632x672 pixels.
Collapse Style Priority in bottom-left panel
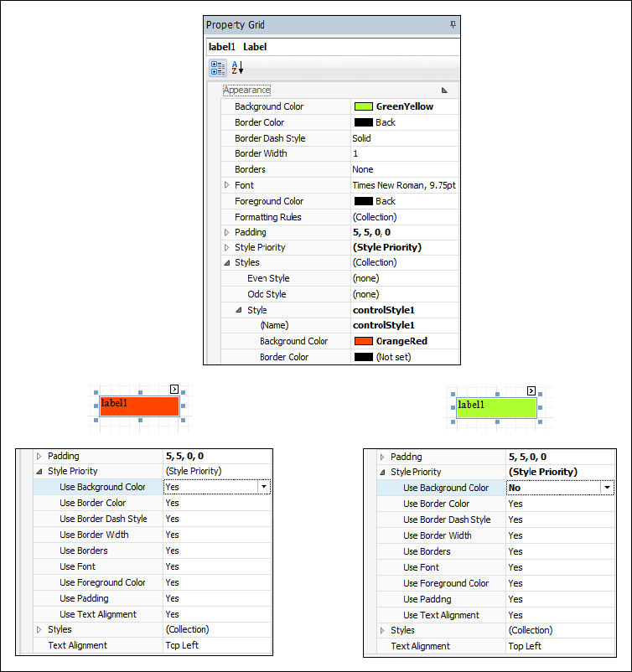39,471
